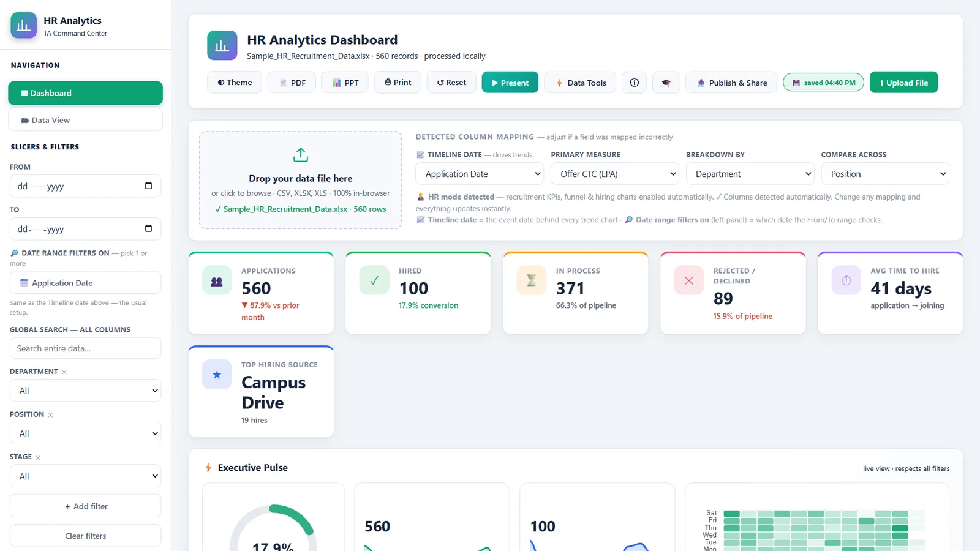The height and width of the screenshot is (551, 980).
Task: Click the Top Hiring Source star icon
Action: tap(217, 375)
